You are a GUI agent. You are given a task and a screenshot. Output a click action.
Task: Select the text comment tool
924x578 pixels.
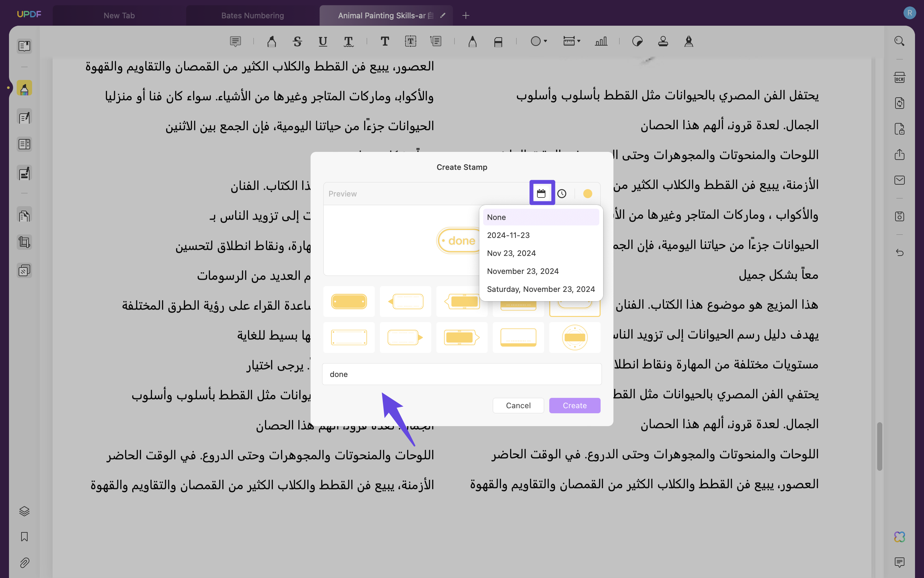click(385, 41)
